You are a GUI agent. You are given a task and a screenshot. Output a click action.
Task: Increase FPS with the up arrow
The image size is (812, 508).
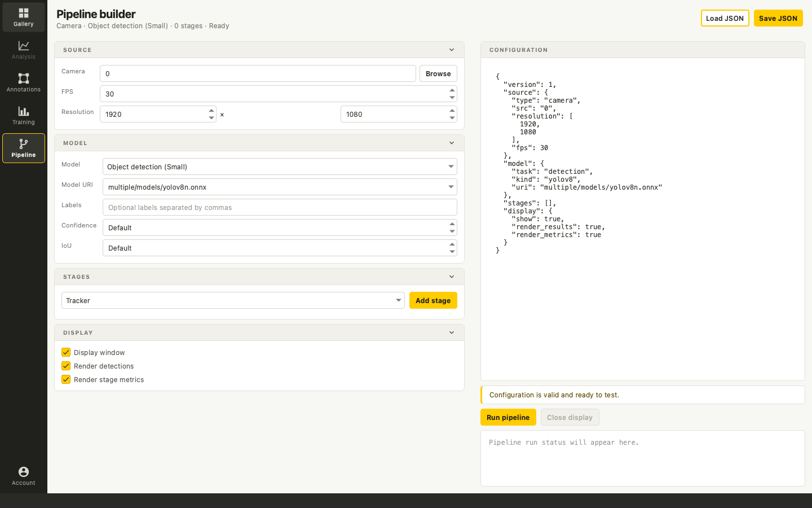point(452,90)
